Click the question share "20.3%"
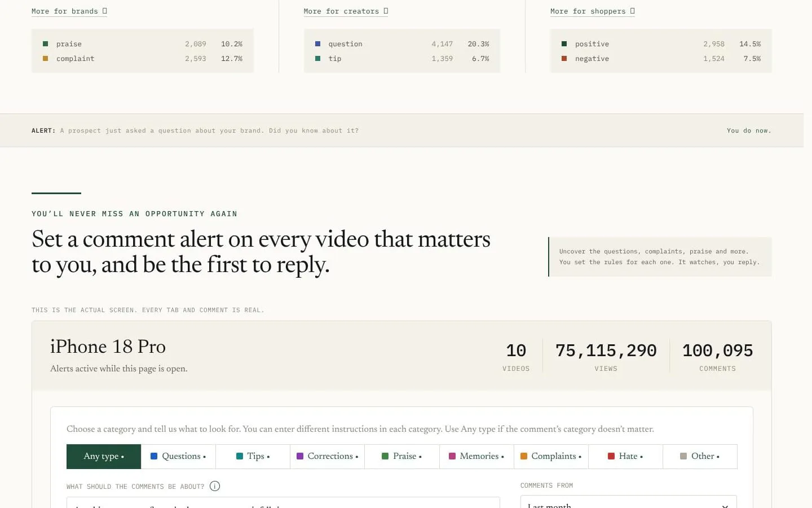The width and height of the screenshot is (812, 508). tap(479, 44)
